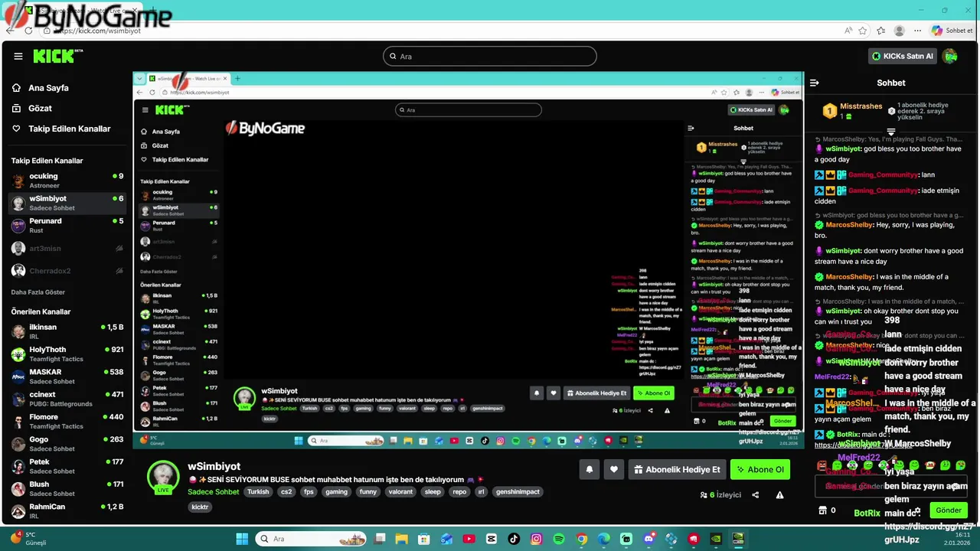The height and width of the screenshot is (551, 980).
Task: Open TikTok from taskbar
Action: 514,539
